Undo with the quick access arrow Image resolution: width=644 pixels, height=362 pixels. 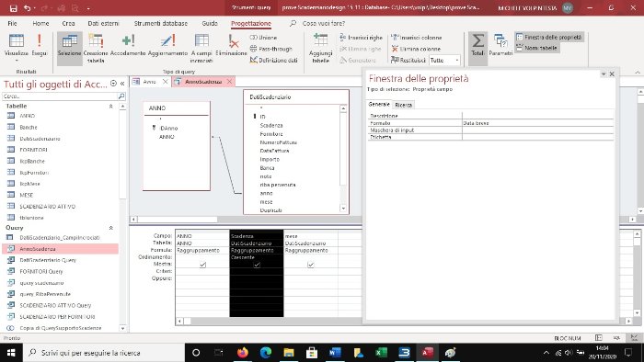(27, 7)
